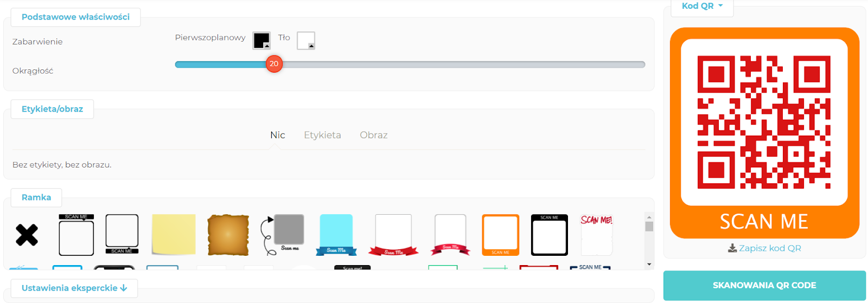This screenshot has width=868, height=303.
Task: Select handwritten red SCAN ME! frame
Action: (x=597, y=235)
